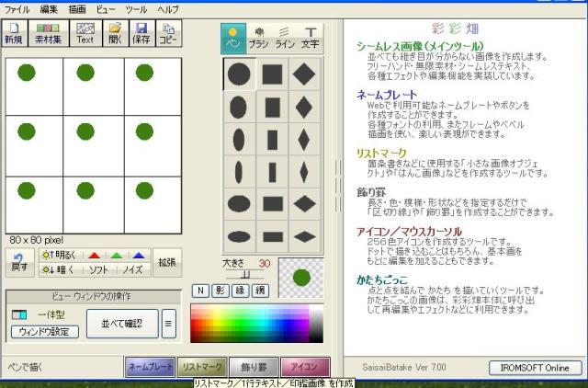
Task: Pick a color from the color palette
Action: (x=248, y=324)
